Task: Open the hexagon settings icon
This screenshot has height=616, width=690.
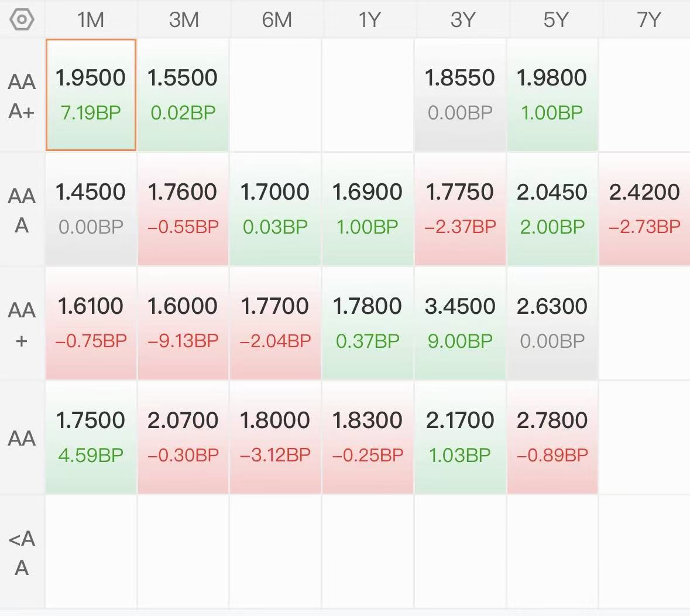Action: point(22,20)
